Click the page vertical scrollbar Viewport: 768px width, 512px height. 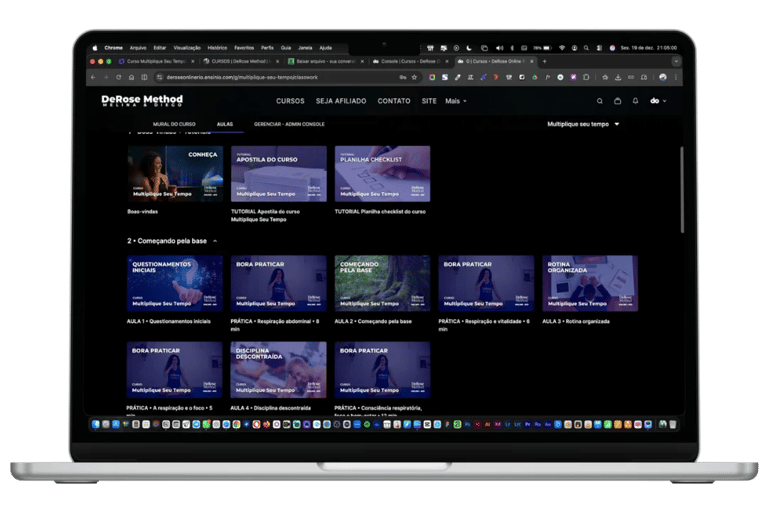tap(681, 190)
